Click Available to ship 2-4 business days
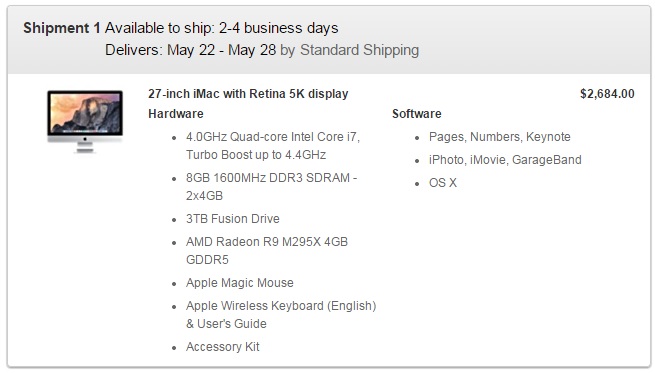 click(221, 28)
